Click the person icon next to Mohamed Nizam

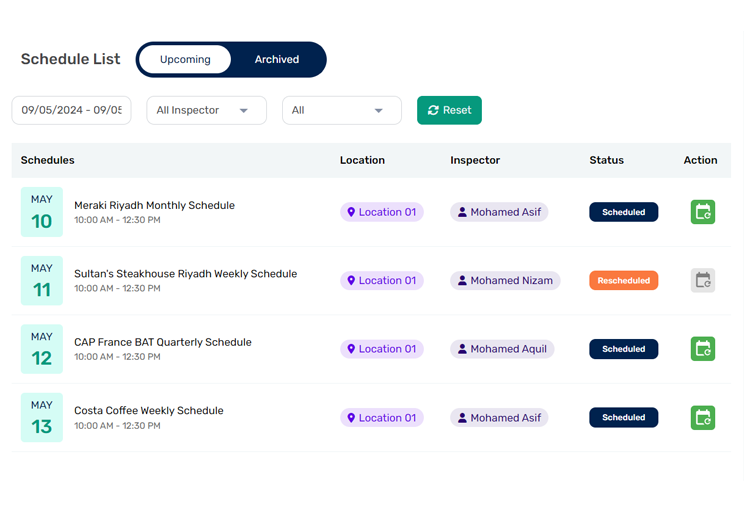[x=462, y=280]
